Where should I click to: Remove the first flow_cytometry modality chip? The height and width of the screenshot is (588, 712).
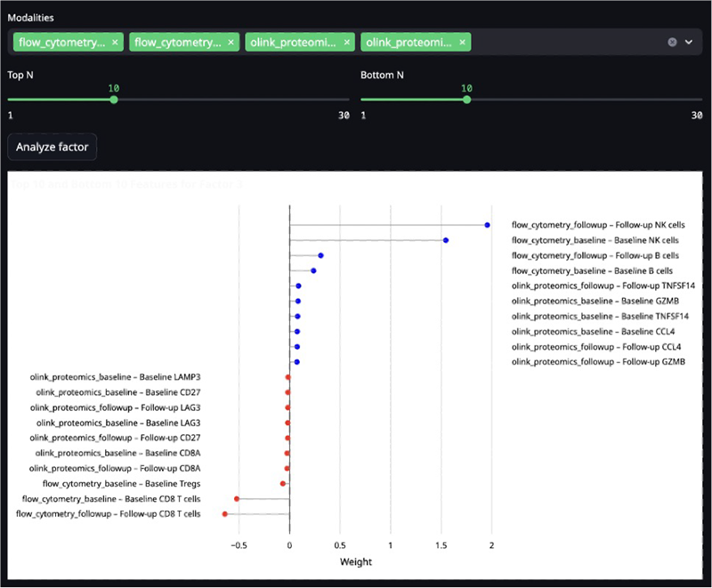pyautogui.click(x=113, y=42)
